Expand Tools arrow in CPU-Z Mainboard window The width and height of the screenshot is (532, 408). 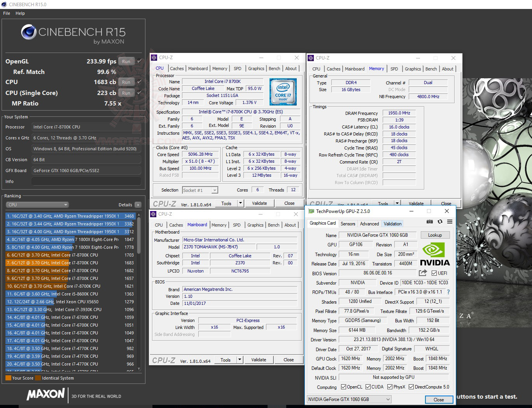pos(240,360)
